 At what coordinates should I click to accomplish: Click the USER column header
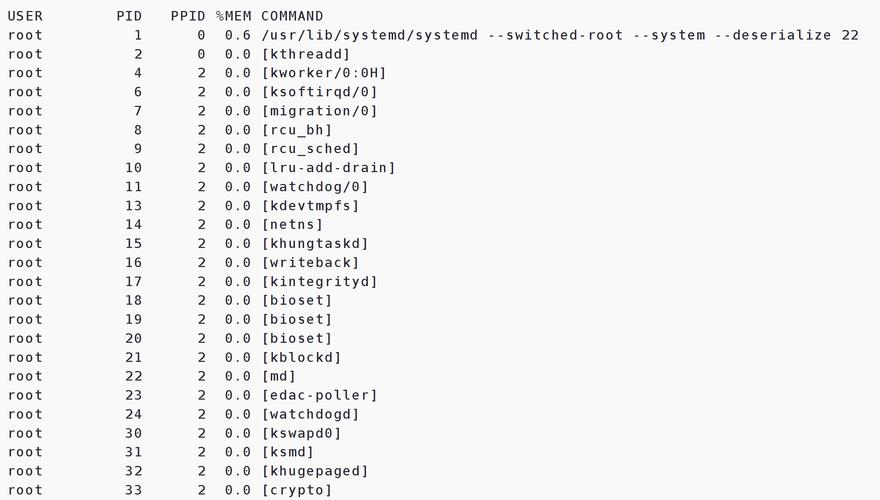click(25, 16)
